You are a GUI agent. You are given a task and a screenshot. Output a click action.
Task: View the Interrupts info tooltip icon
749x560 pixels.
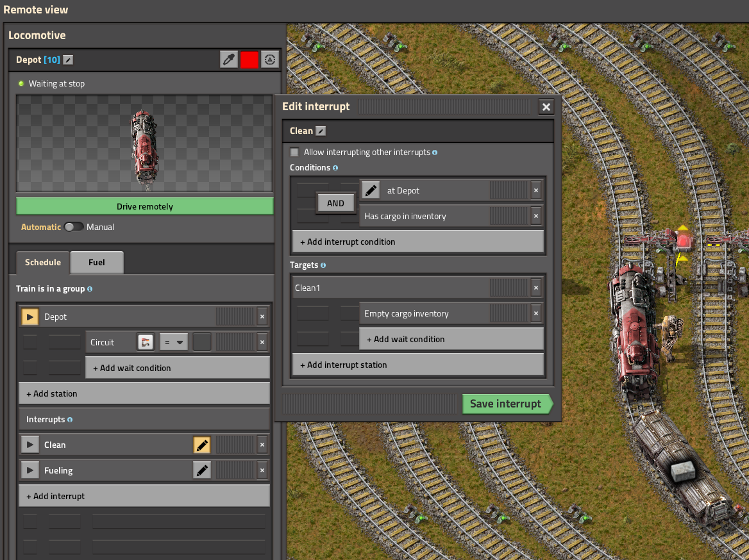[x=70, y=420]
